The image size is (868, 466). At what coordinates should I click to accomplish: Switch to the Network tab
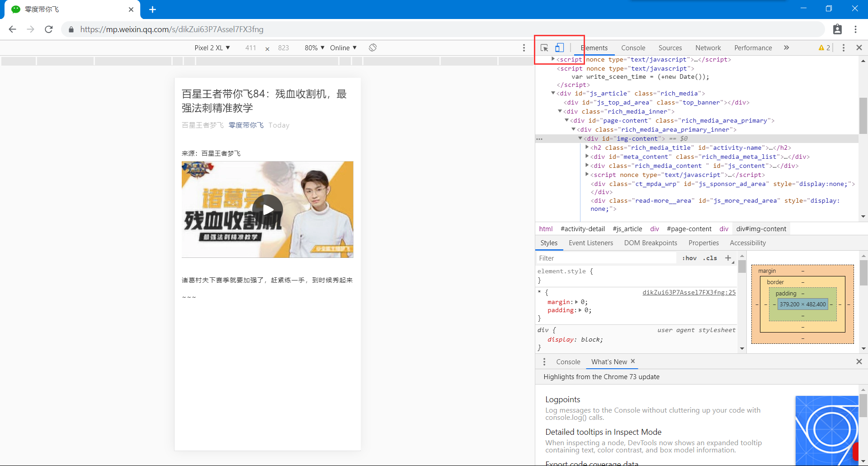pyautogui.click(x=708, y=48)
